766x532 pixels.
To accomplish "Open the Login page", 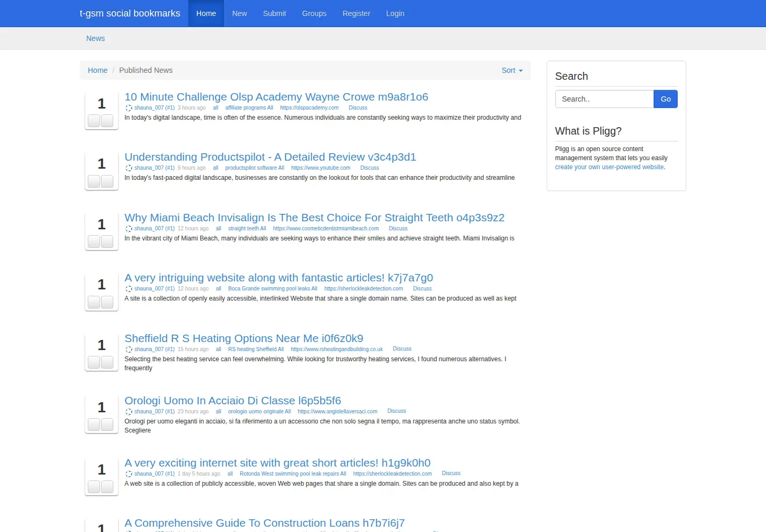I will (395, 13).
